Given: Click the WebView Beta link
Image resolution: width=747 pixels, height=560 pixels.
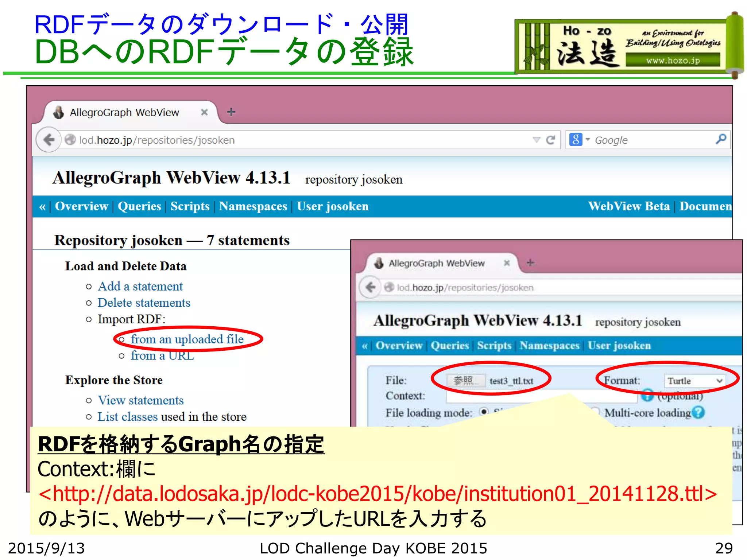Looking at the screenshot, I should click(629, 206).
